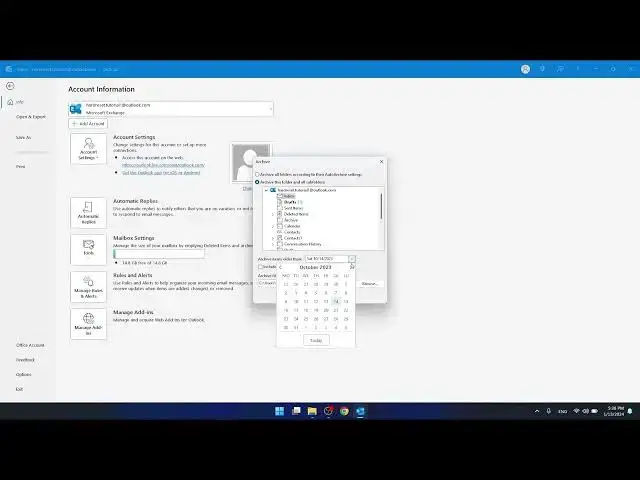Open Google Chrome from the taskbar
This screenshot has width=640, height=480.
pyautogui.click(x=344, y=411)
